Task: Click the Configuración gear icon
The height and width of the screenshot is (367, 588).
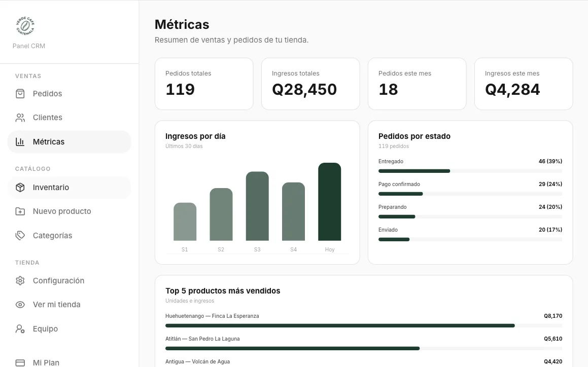Action: click(20, 281)
